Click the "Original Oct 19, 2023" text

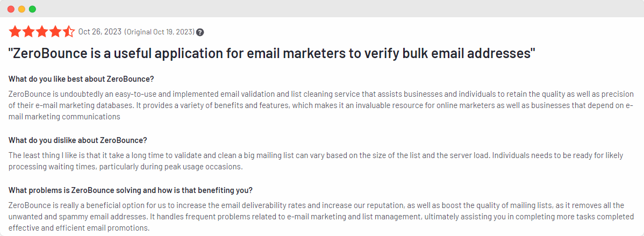160,32
